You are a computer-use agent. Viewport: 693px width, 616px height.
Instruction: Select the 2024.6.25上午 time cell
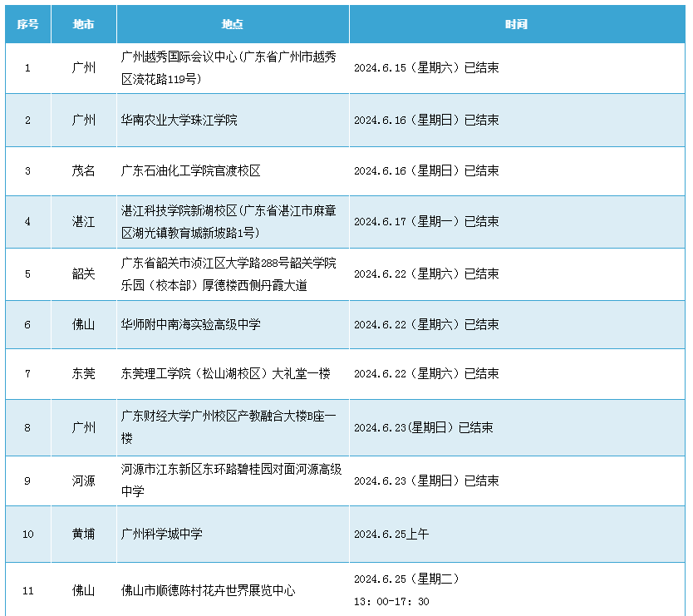tap(391, 534)
